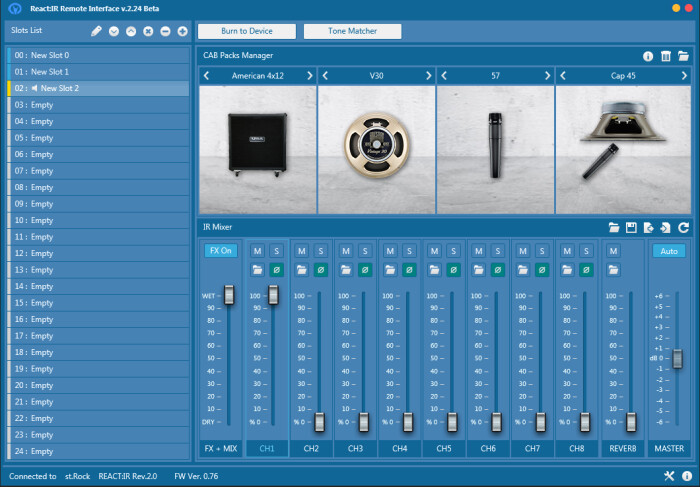This screenshot has height=487, width=700.
Task: Toggle the FX On switch
Action: click(221, 251)
